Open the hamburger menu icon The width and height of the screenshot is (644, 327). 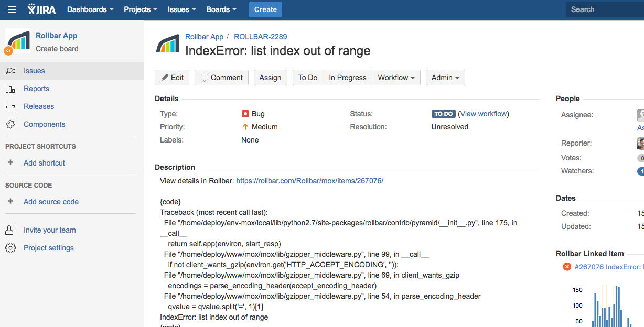pyautogui.click(x=12, y=9)
